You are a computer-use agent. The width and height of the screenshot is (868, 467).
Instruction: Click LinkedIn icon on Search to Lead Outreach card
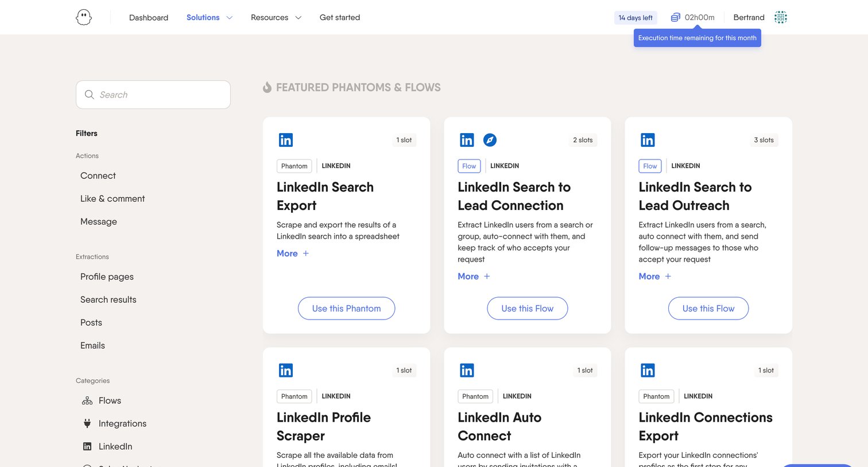click(648, 140)
